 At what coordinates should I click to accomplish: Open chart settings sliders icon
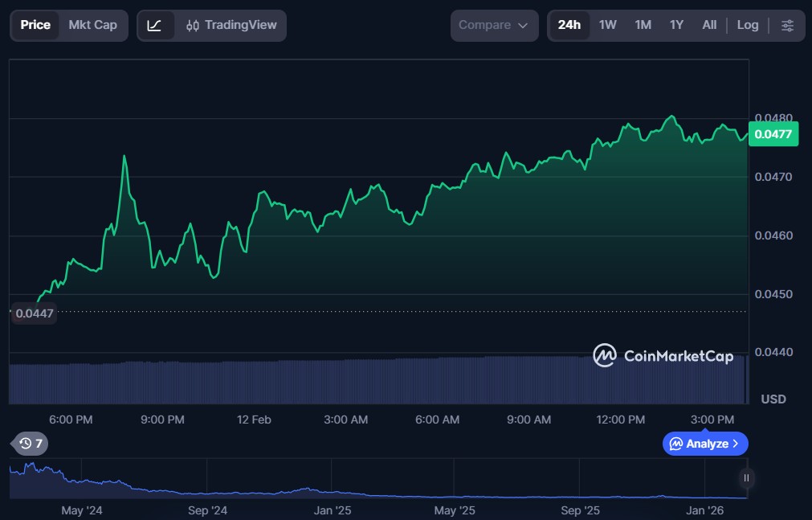pos(787,26)
